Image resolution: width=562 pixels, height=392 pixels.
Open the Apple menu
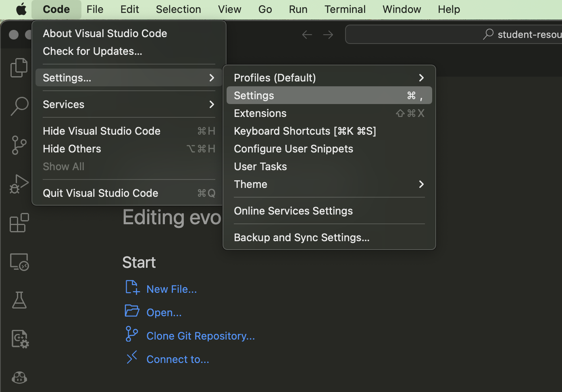[x=21, y=9]
